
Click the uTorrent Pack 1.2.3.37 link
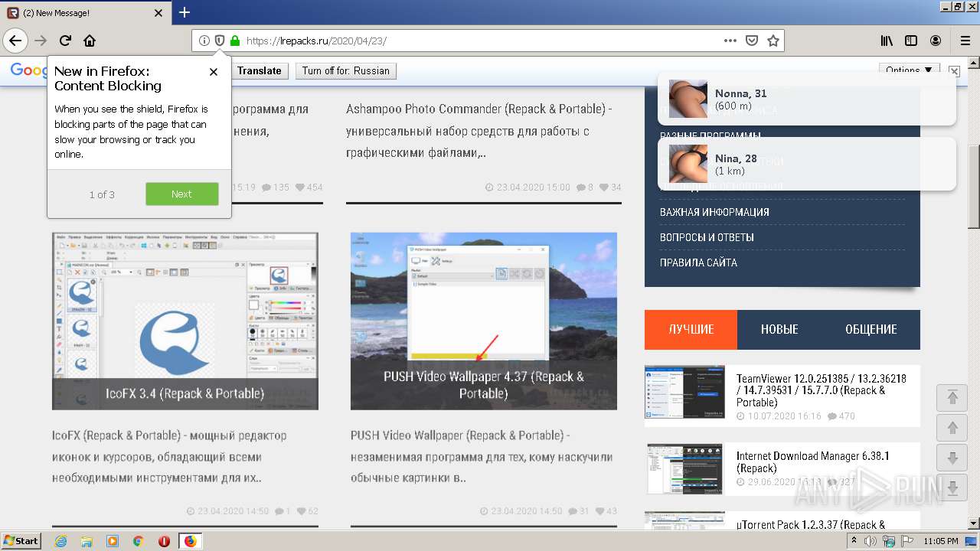[x=811, y=524]
